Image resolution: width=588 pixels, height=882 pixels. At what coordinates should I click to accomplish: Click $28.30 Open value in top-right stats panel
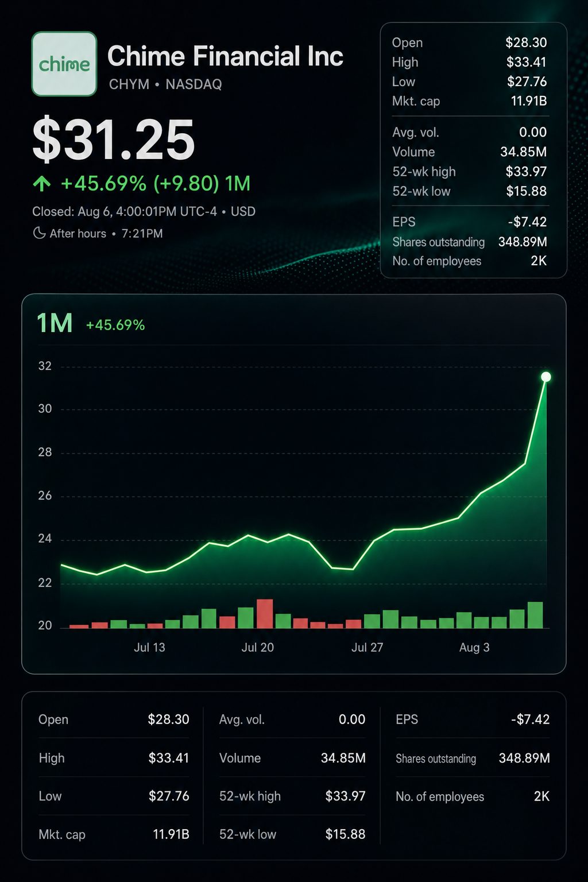click(x=526, y=42)
